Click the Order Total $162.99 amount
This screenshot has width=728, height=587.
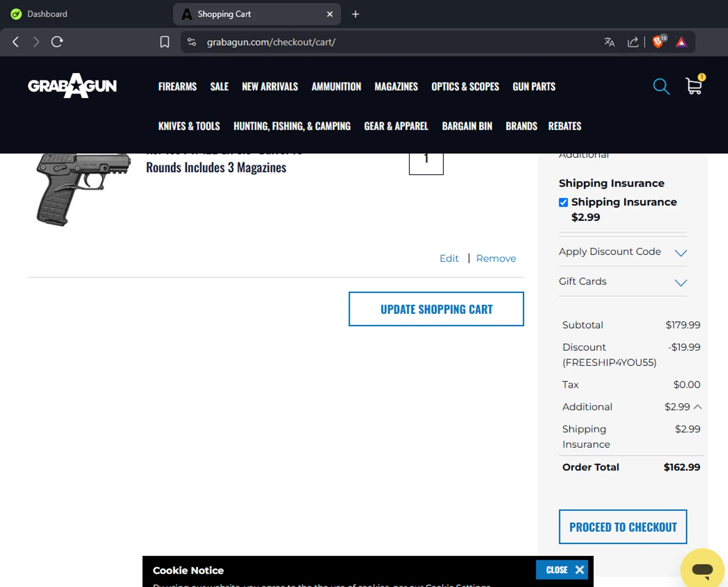click(682, 467)
